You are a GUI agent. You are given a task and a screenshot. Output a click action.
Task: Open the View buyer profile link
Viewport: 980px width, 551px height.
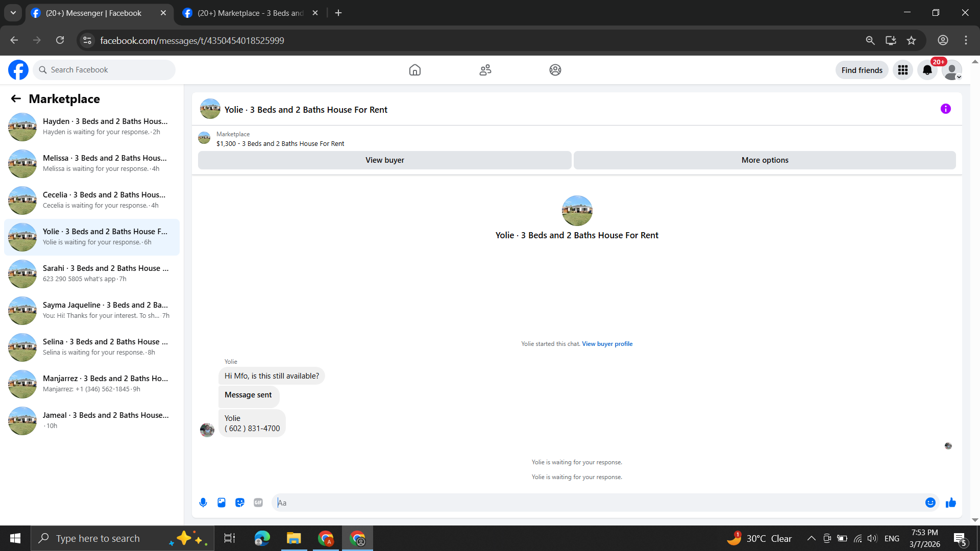(x=607, y=344)
